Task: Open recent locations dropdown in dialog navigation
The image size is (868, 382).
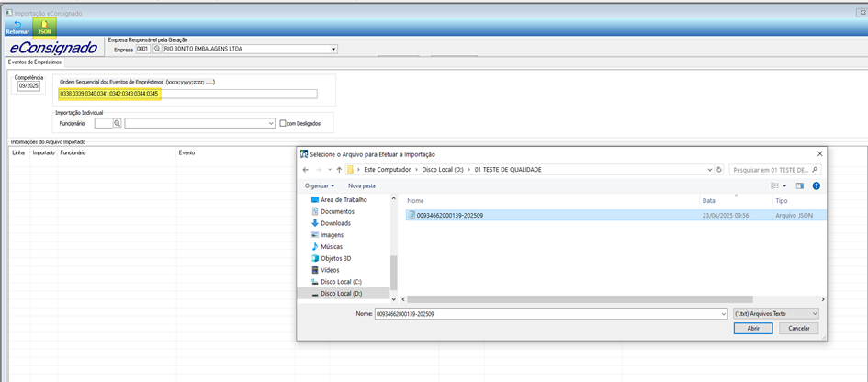Action: (330, 170)
